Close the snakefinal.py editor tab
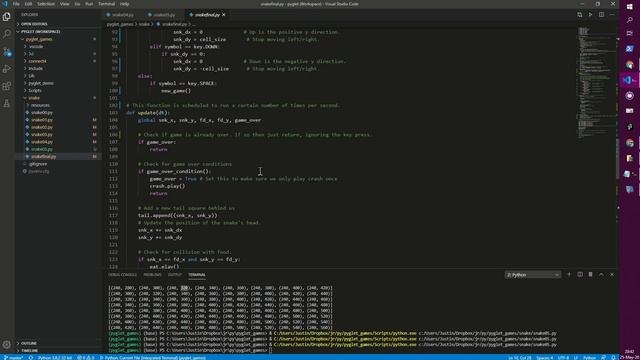 point(224,15)
